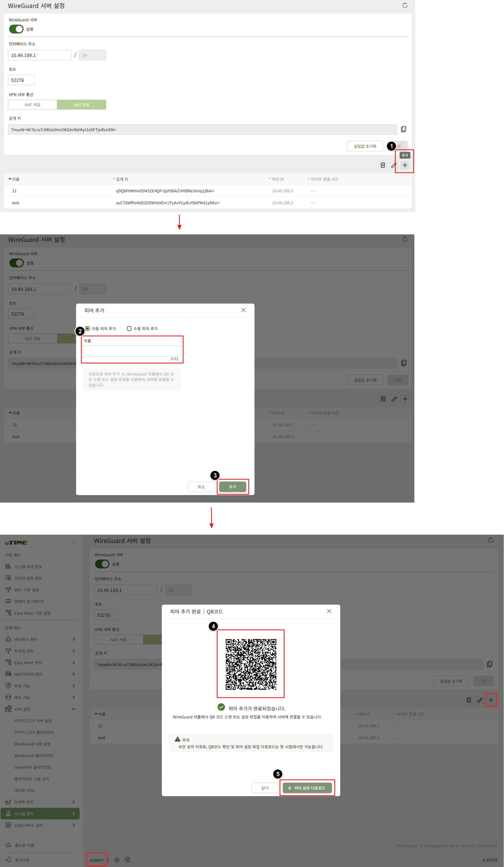Click the QR code image
Image resolution: width=504 pixels, height=867 pixels.
click(x=251, y=664)
